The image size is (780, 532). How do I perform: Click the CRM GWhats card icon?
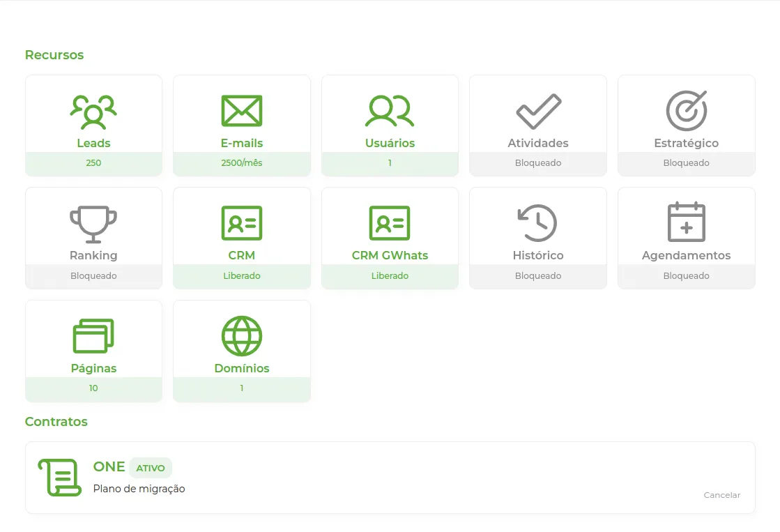tap(390, 223)
